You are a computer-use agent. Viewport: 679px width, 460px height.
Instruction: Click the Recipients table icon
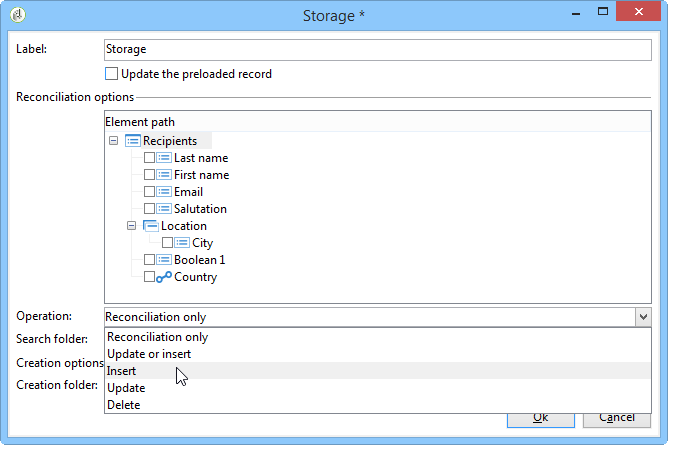click(133, 141)
